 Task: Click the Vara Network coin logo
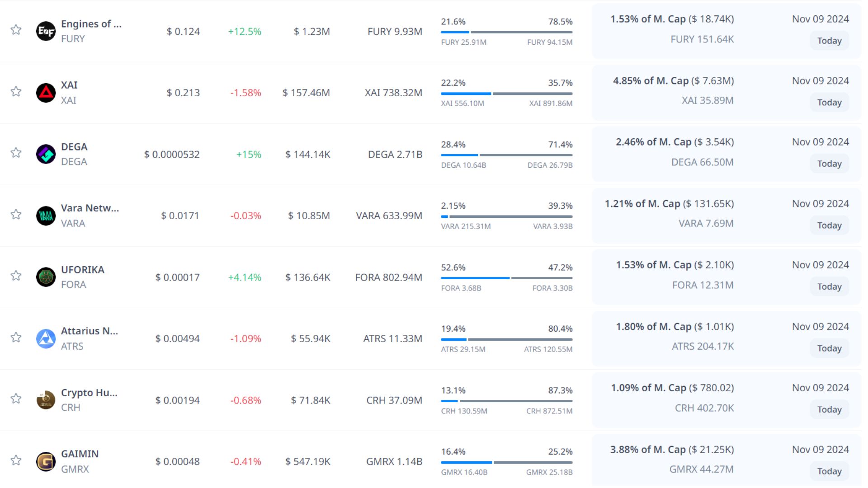coord(46,216)
